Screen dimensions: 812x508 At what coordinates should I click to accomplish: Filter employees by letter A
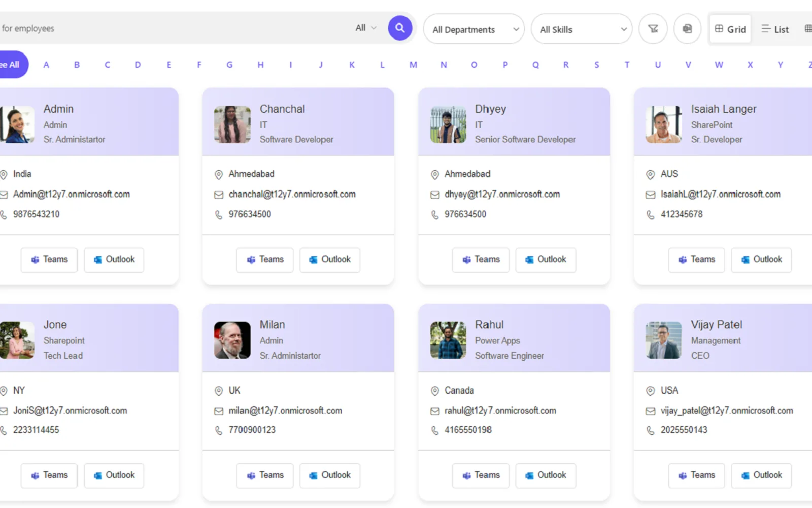coord(46,65)
